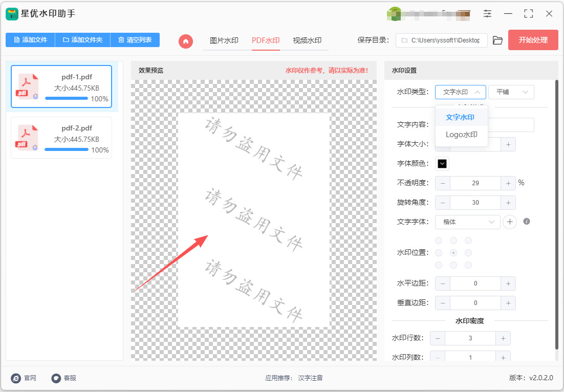Select the pdf-2.pdf file item
Viewport: 564px width, 392px height.
pos(61,138)
